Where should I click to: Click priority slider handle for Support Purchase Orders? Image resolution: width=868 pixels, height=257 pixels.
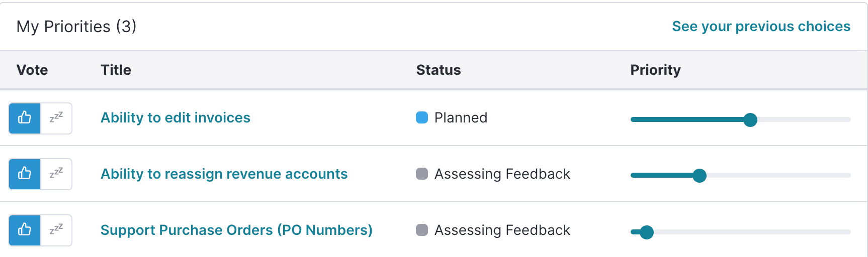[x=647, y=232]
